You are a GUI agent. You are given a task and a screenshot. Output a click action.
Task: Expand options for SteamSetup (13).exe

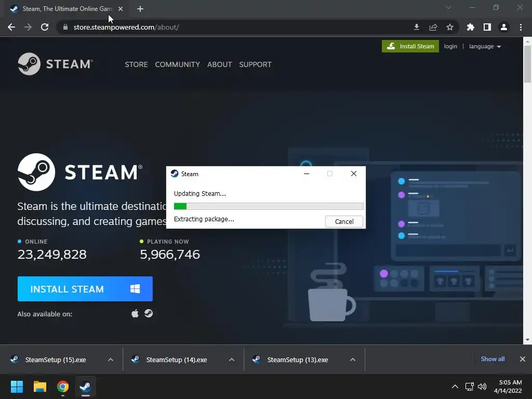(x=353, y=360)
